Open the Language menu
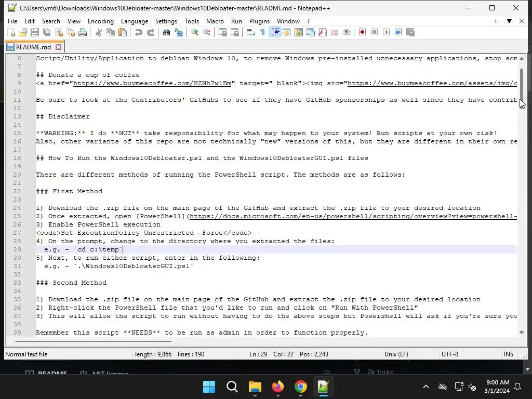 pyautogui.click(x=135, y=21)
